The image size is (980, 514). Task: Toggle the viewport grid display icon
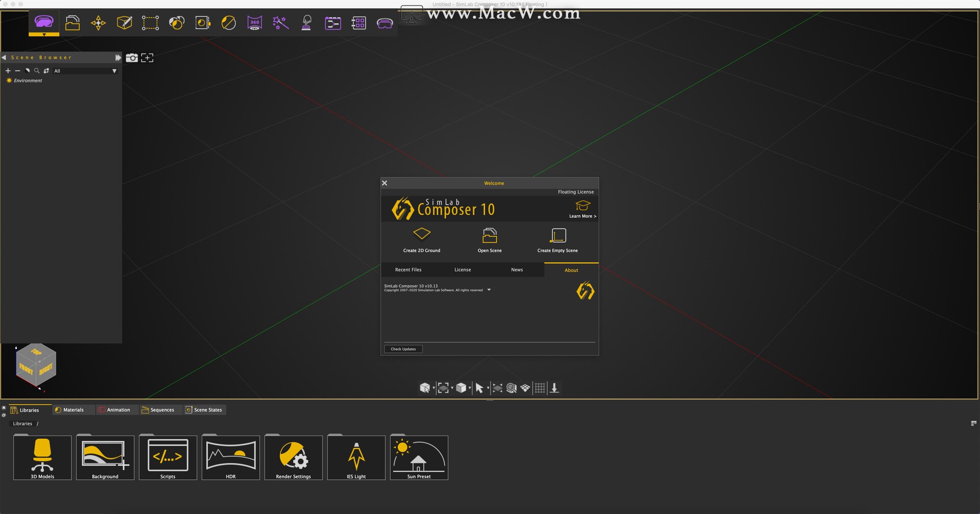coord(540,388)
